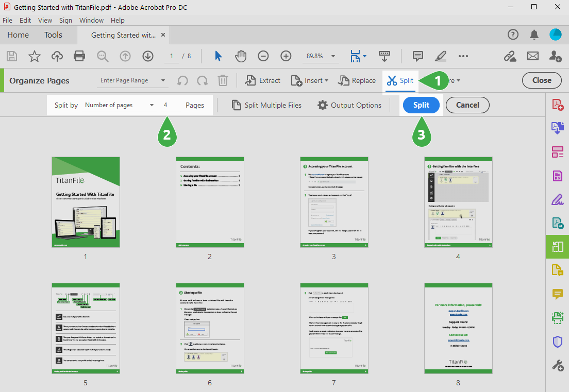The height and width of the screenshot is (392, 569).
Task: Share a link to the file icon
Action: tap(510, 56)
